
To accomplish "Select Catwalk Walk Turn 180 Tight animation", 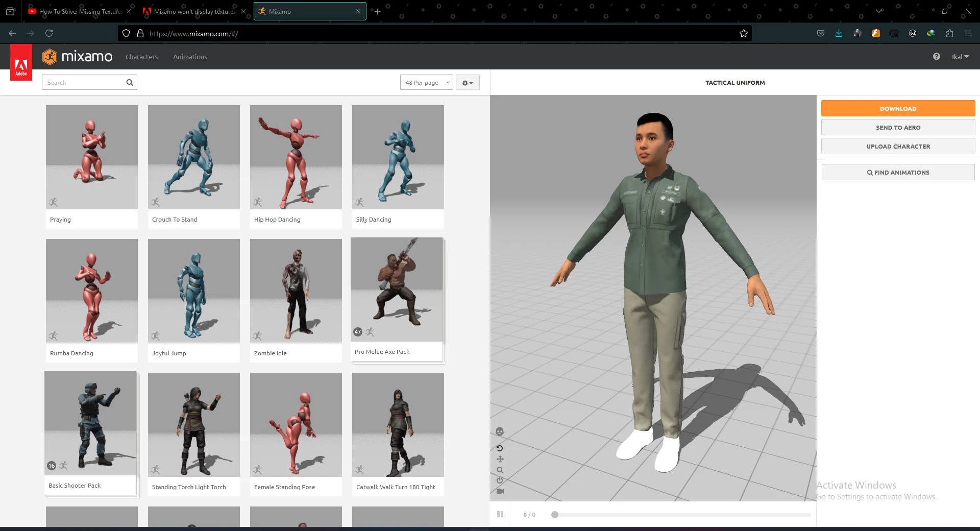I will pyautogui.click(x=398, y=435).
